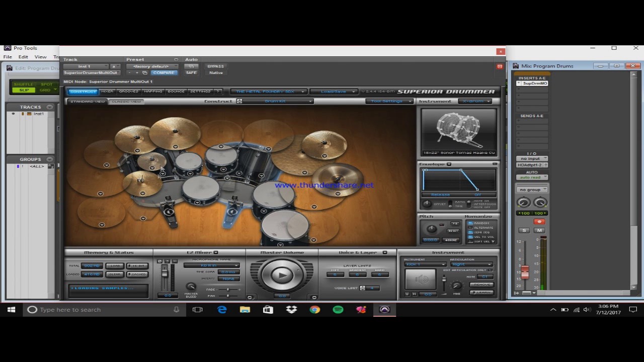Toggle the 16-bit memory option

coord(137,266)
